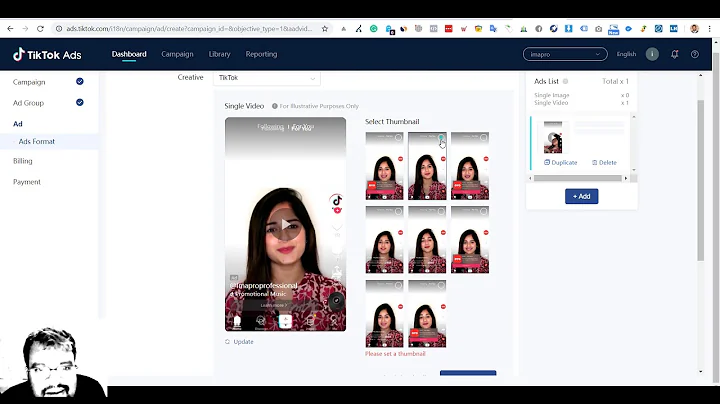Open the green Grammarly extension icon
Screen dimensions: 720x404
[x=374, y=28]
